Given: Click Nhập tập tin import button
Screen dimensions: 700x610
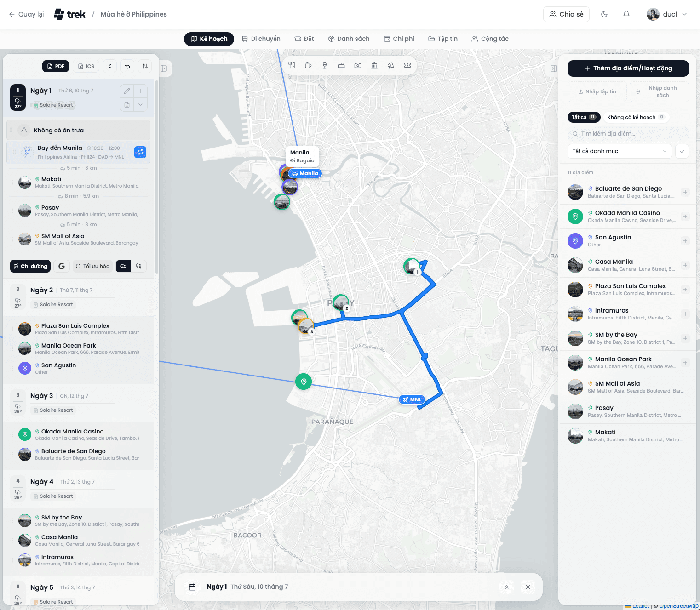Looking at the screenshot, I should click(597, 91).
